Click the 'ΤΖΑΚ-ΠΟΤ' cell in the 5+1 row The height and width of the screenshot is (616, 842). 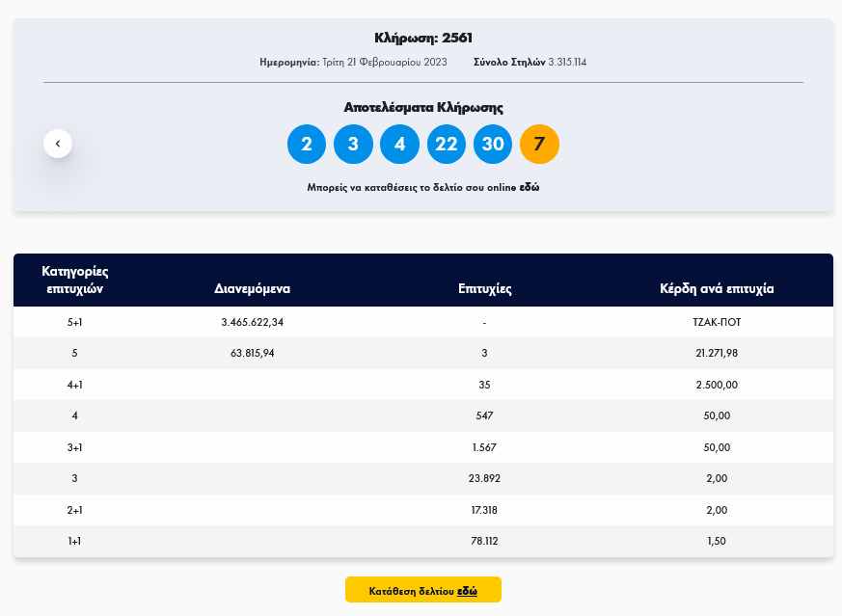pyautogui.click(x=717, y=323)
